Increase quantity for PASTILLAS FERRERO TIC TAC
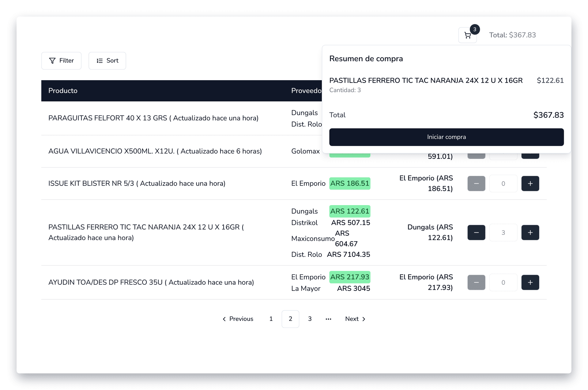Viewport: 588px width, 390px height. point(530,232)
